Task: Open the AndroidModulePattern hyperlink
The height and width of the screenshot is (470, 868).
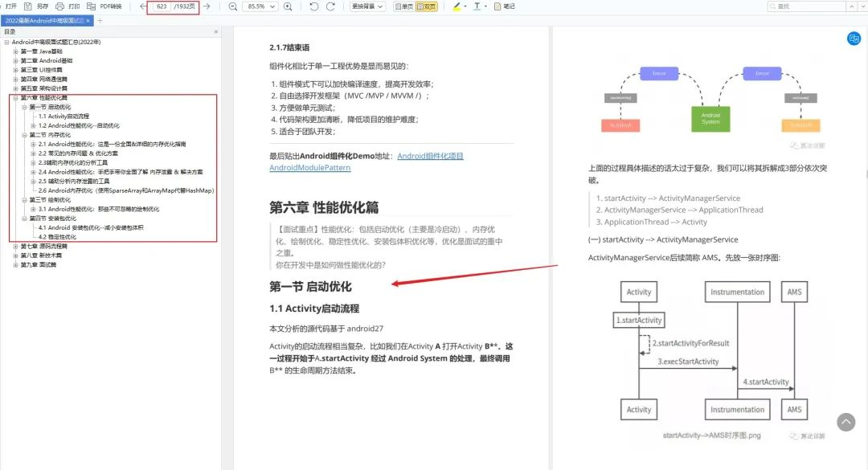Action: [310, 168]
